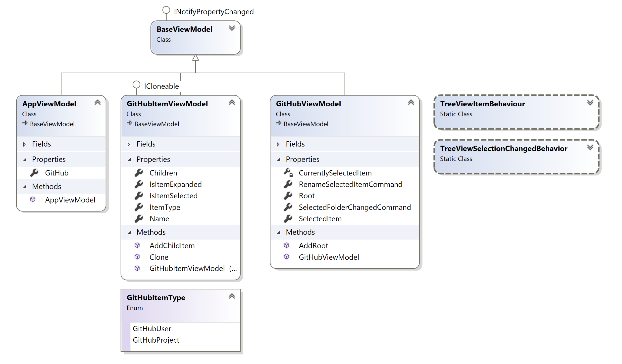Viewport: 622px width, 364px height.
Task: Collapse Properties section in GitHubItemViewModel
Action: (129, 160)
